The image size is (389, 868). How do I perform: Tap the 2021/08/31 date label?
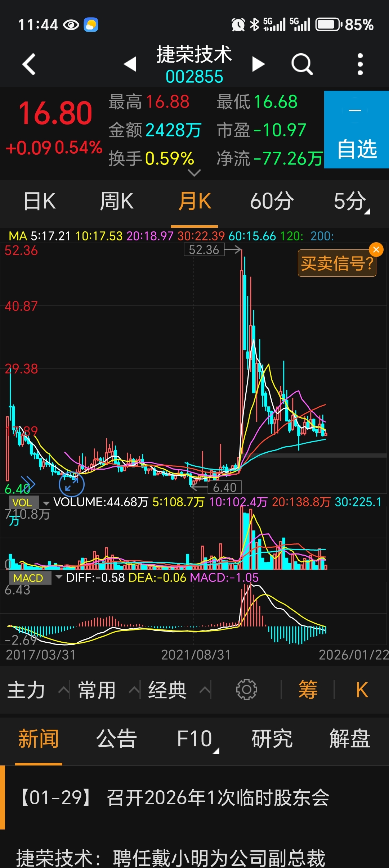point(196,655)
